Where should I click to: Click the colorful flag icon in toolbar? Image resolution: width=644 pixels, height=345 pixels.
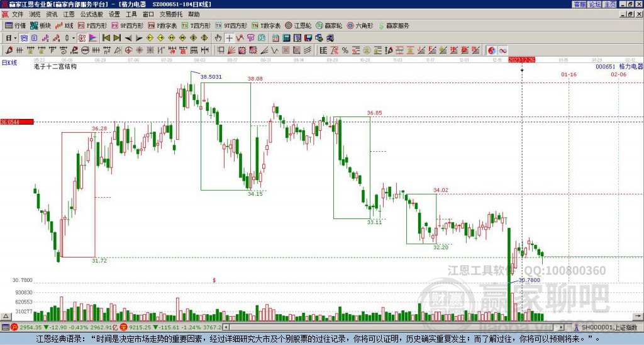[93, 38]
